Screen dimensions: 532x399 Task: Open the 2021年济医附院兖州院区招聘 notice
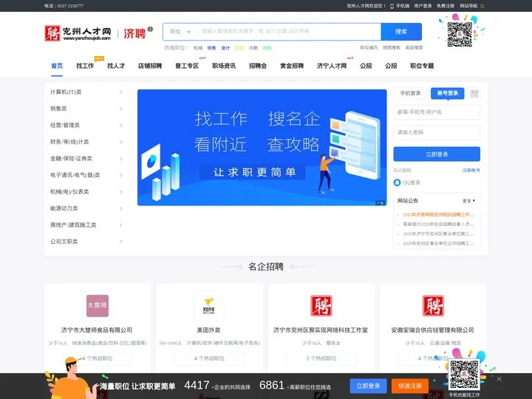pos(438,215)
